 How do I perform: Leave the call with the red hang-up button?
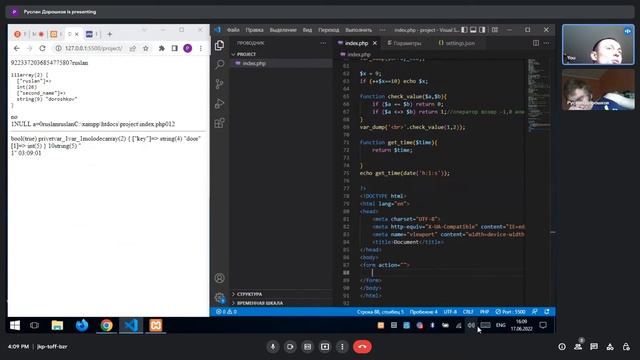pos(362,347)
